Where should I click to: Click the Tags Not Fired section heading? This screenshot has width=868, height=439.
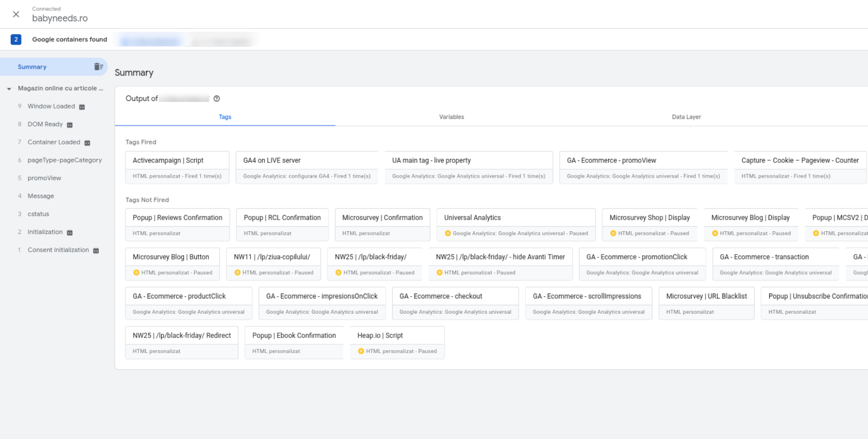147,200
